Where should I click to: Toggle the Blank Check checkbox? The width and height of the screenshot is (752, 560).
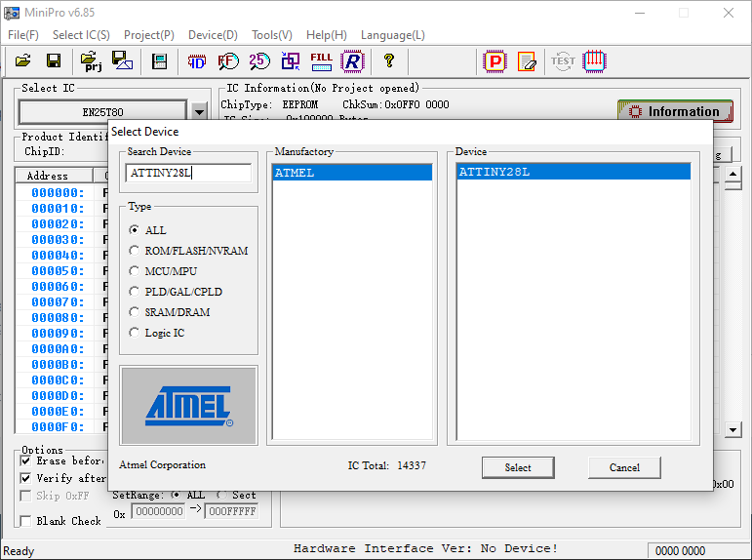[26, 521]
